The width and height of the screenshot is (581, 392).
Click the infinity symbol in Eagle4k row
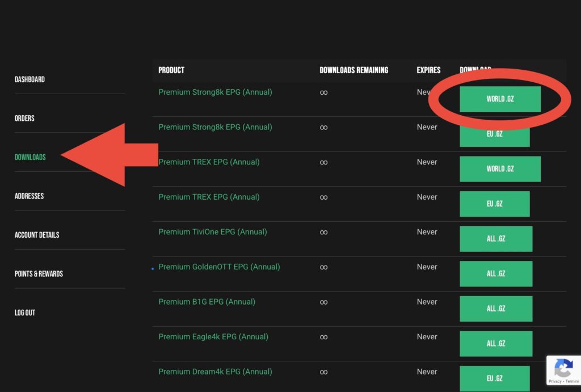(323, 337)
